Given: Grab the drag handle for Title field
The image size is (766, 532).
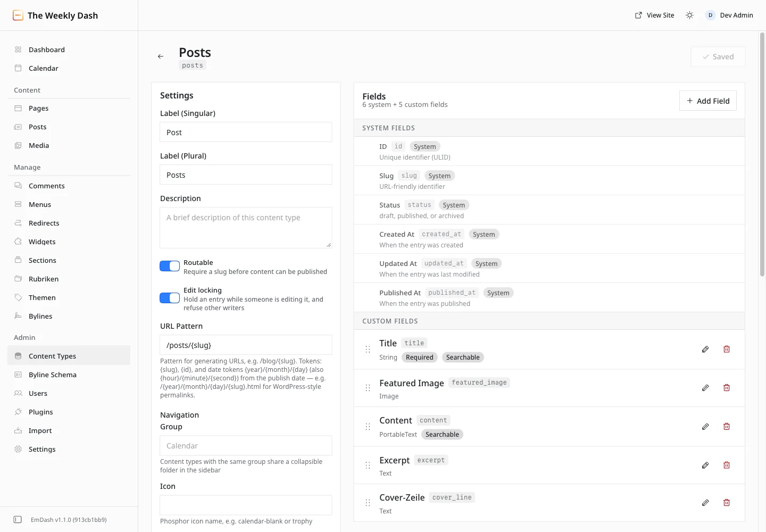Looking at the screenshot, I should (x=368, y=350).
